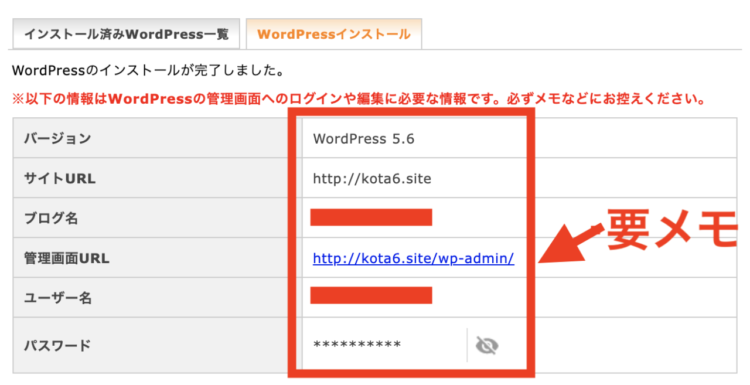750x385 pixels.
Task: Click the masked password asterisks
Action: [x=357, y=345]
